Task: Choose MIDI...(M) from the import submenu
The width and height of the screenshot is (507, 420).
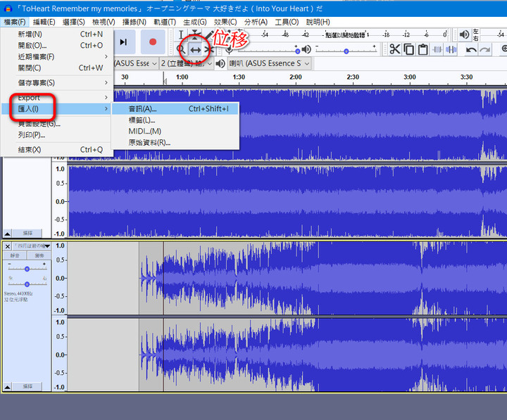Action: [x=175, y=131]
